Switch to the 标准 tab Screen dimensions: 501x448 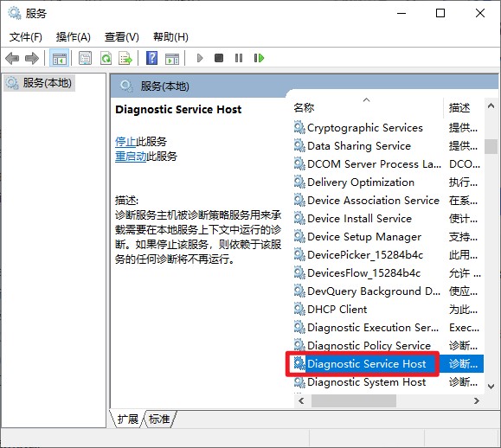click(159, 419)
